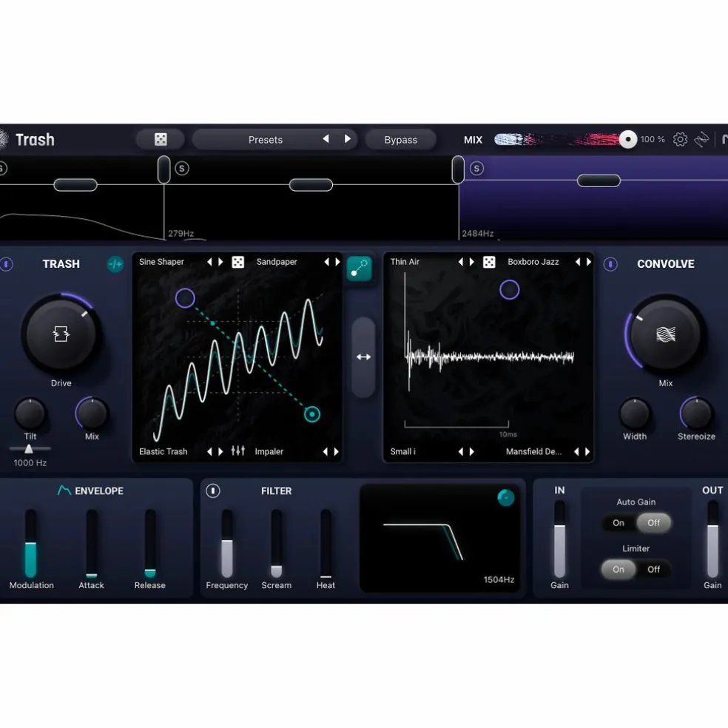Image resolution: width=728 pixels, height=728 pixels.
Task: Select the Thin Air impulse label
Action: pyautogui.click(x=405, y=262)
